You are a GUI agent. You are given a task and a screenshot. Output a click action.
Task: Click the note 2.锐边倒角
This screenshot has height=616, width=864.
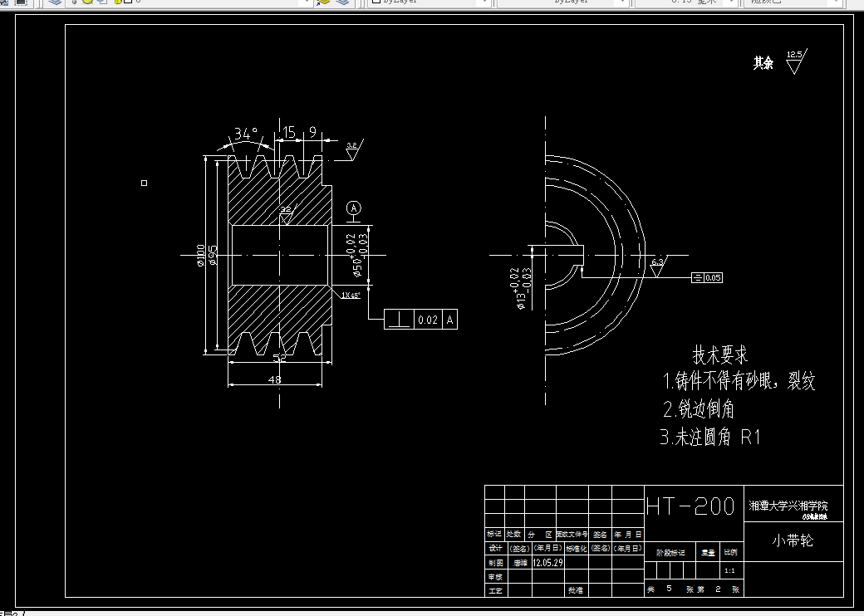pyautogui.click(x=699, y=409)
